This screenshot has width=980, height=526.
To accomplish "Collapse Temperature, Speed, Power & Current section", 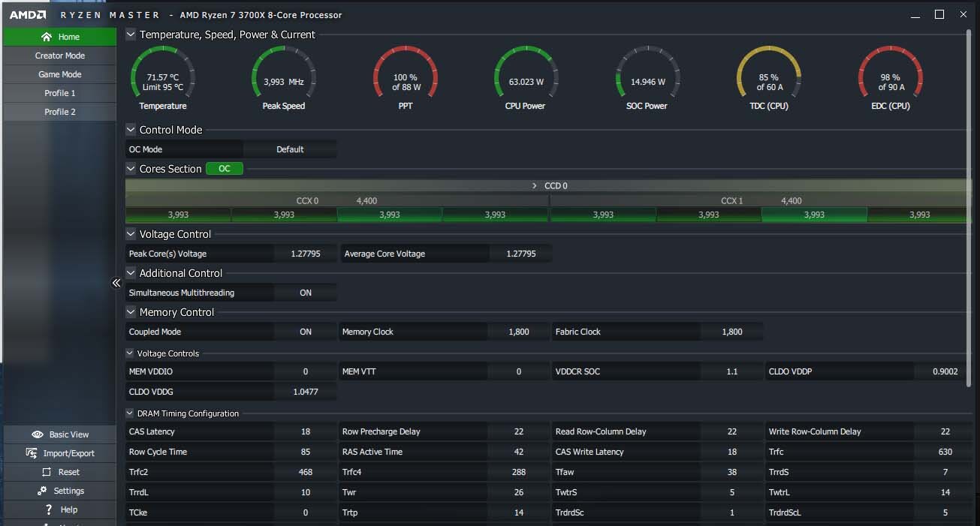I will click(x=131, y=35).
